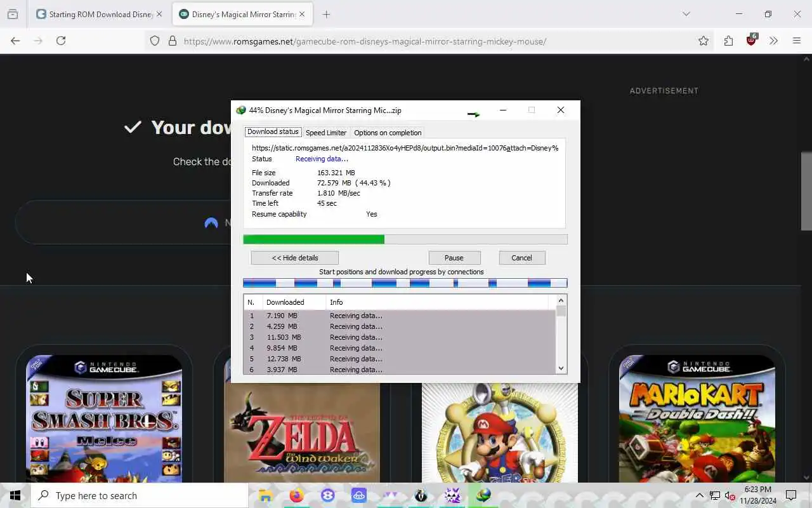Open the Firefox extensions puzzle icon
Viewport: 812px width, 508px height.
tap(728, 41)
